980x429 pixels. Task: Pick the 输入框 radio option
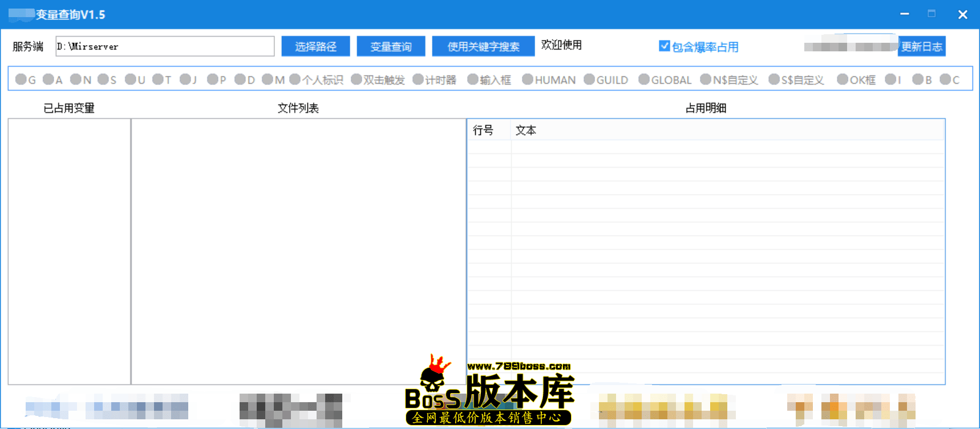point(473,79)
